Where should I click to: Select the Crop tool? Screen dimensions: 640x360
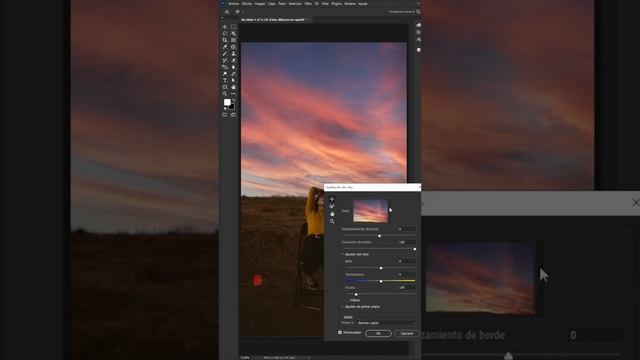pyautogui.click(x=225, y=40)
